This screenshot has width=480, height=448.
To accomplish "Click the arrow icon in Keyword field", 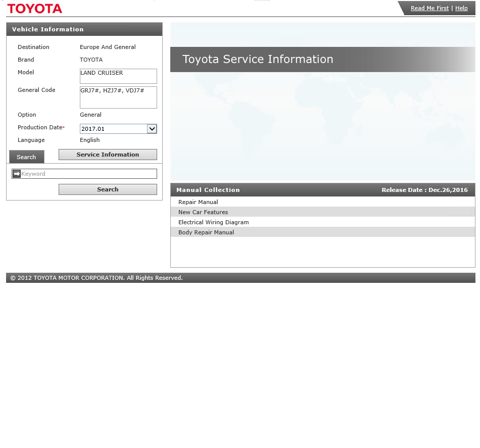I will tap(17, 174).
